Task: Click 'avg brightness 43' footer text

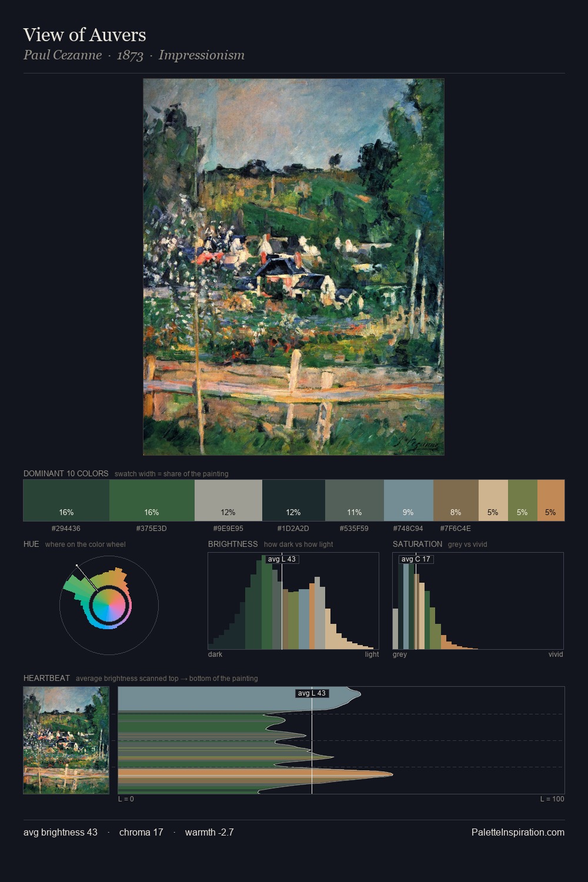Action: [x=61, y=832]
